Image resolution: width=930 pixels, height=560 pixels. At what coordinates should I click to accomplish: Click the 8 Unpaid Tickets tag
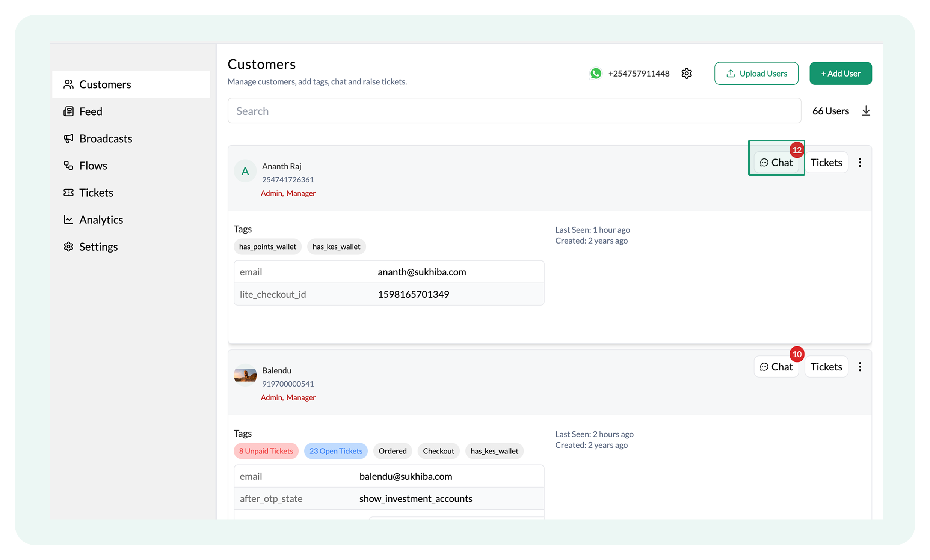pyautogui.click(x=266, y=451)
